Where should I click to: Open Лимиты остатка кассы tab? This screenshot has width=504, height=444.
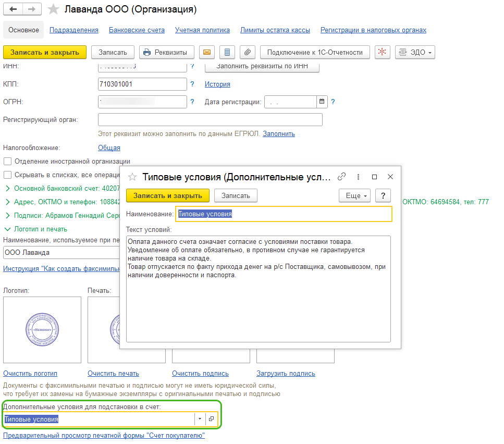click(x=275, y=30)
